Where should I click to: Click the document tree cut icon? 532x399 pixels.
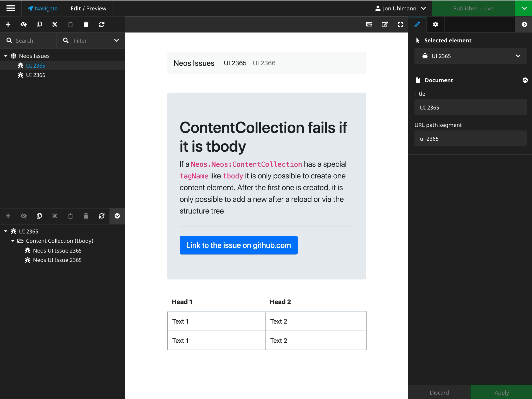pos(55,24)
